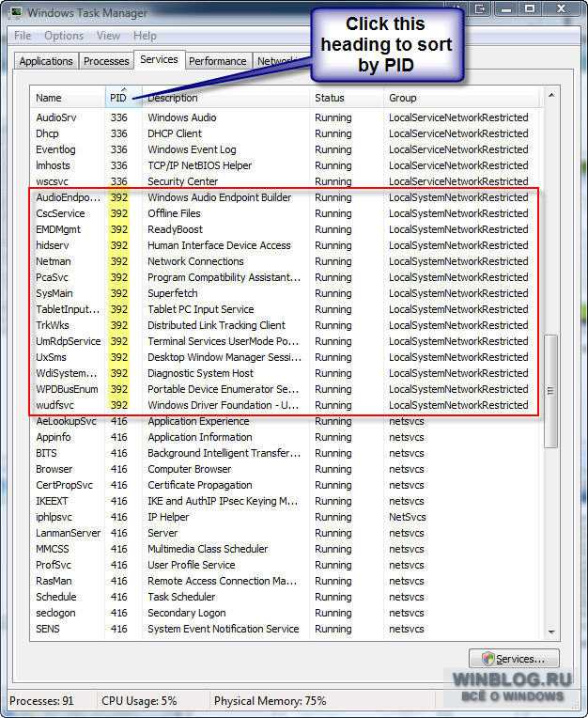Select the Eventlog service row
This screenshot has height=718, width=588.
[x=286, y=149]
